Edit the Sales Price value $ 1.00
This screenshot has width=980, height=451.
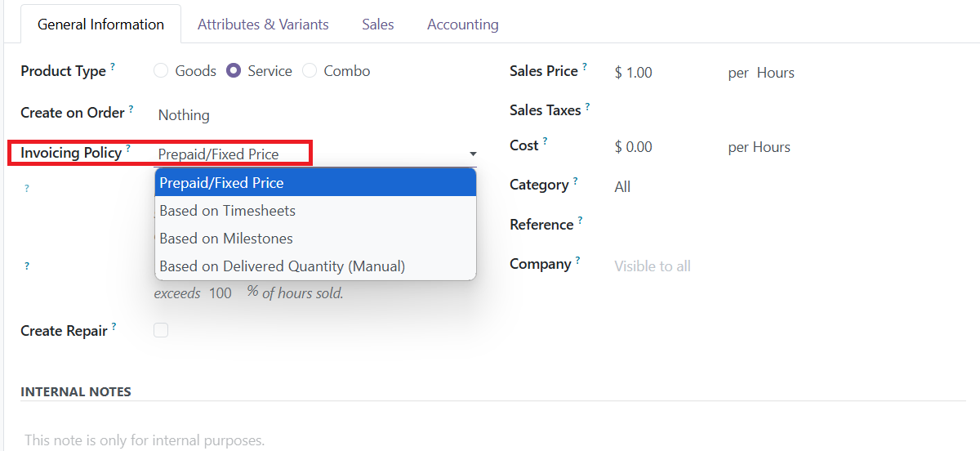tap(633, 73)
